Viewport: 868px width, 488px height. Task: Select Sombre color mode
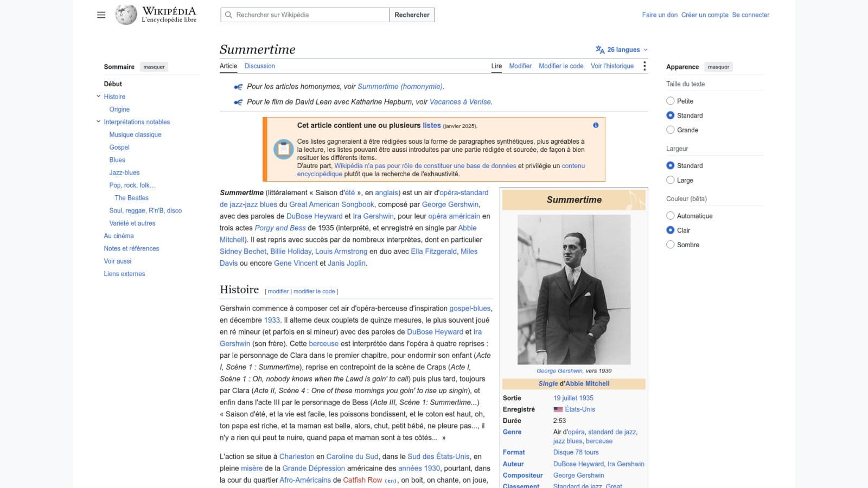coord(671,245)
